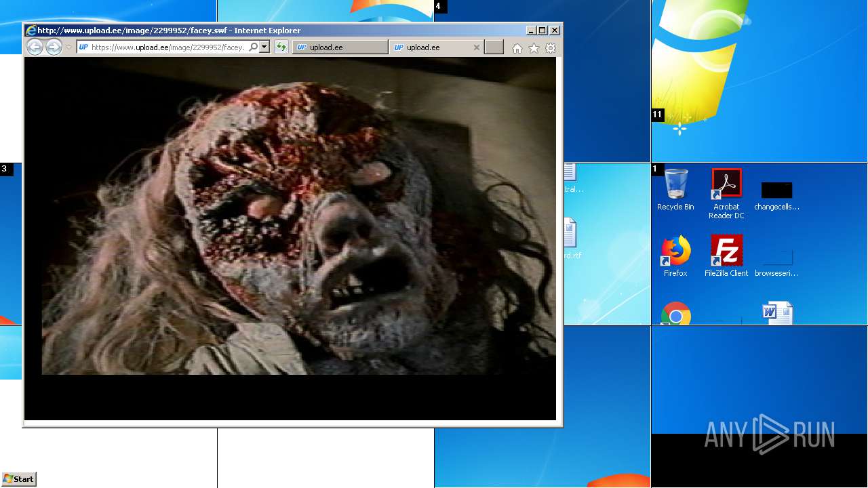Switch to the first upload.ee tab
This screenshot has height=488, width=868.
(340, 47)
